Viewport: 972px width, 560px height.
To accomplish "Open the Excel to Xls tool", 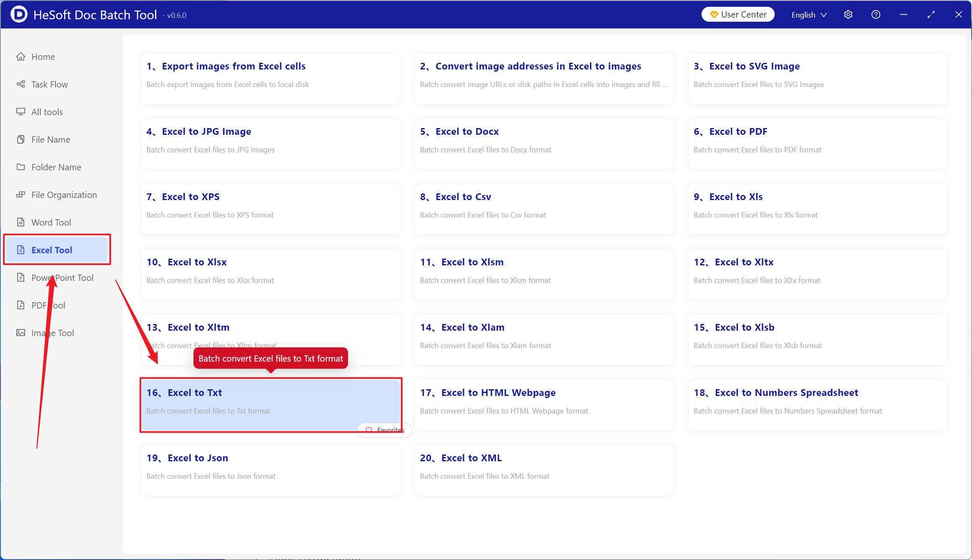I will 817,209.
